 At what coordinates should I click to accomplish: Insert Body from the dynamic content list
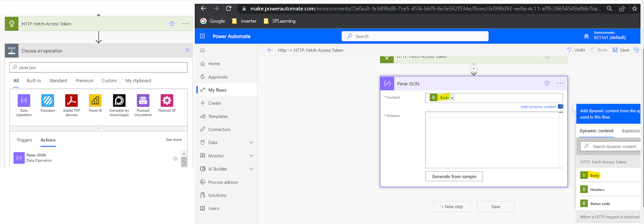(x=610, y=175)
